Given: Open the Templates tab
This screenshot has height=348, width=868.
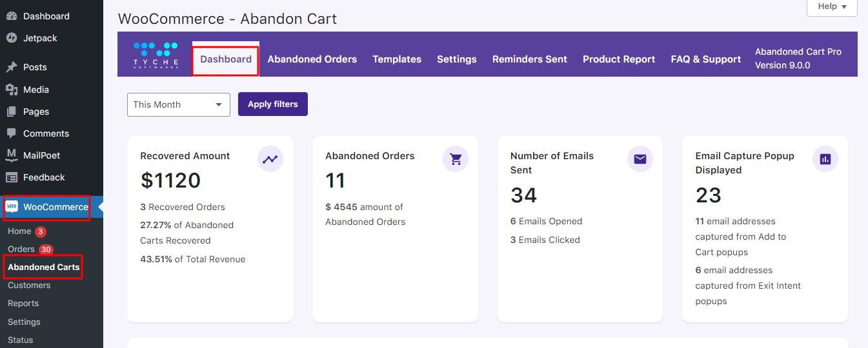Looking at the screenshot, I should [397, 59].
